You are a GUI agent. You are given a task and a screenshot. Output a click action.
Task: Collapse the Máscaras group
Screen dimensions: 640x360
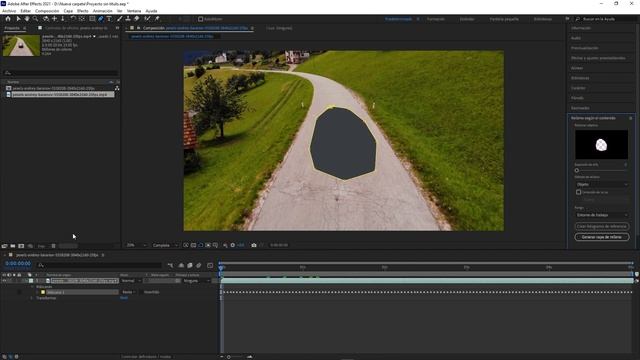pyautogui.click(x=32, y=287)
